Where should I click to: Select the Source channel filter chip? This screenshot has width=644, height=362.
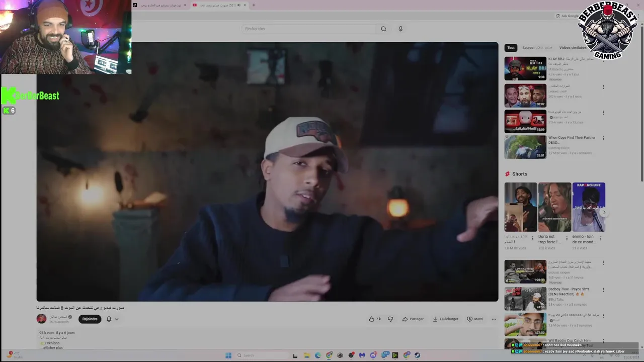(x=537, y=48)
